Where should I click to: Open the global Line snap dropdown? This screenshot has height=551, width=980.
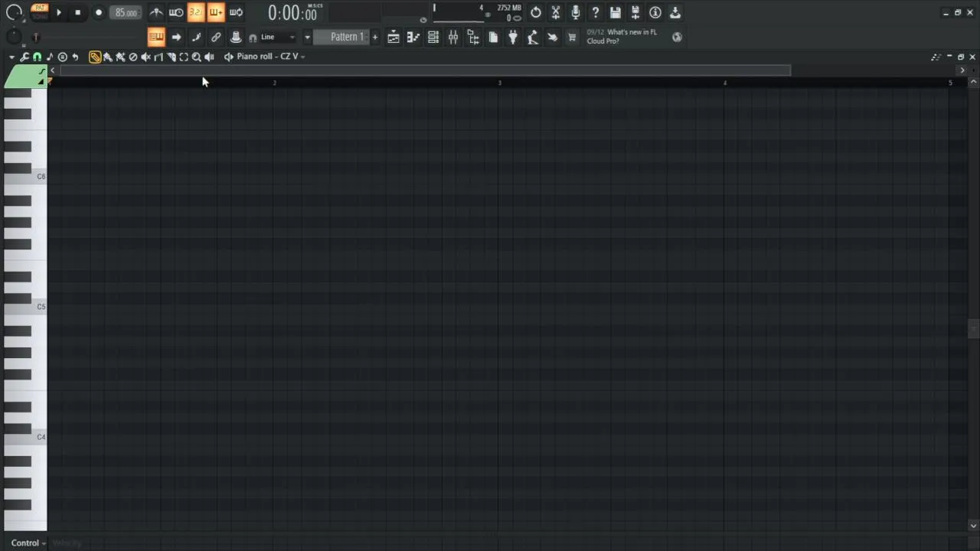point(277,37)
